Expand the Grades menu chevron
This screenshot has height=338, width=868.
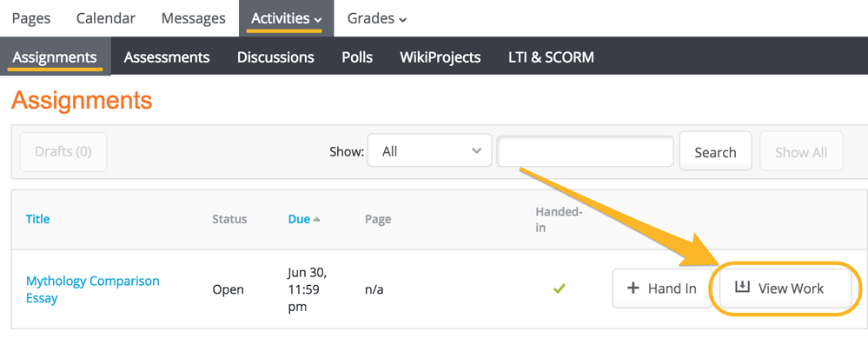pos(403,20)
